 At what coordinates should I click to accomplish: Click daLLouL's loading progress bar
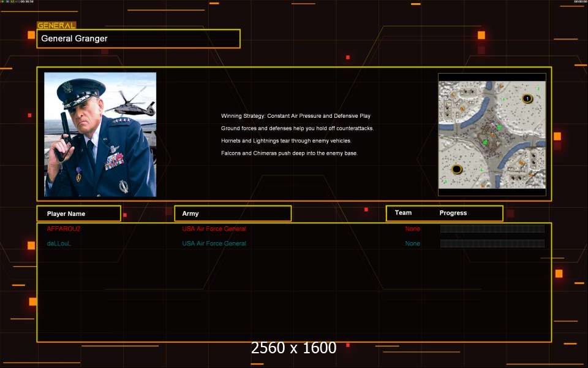point(492,243)
